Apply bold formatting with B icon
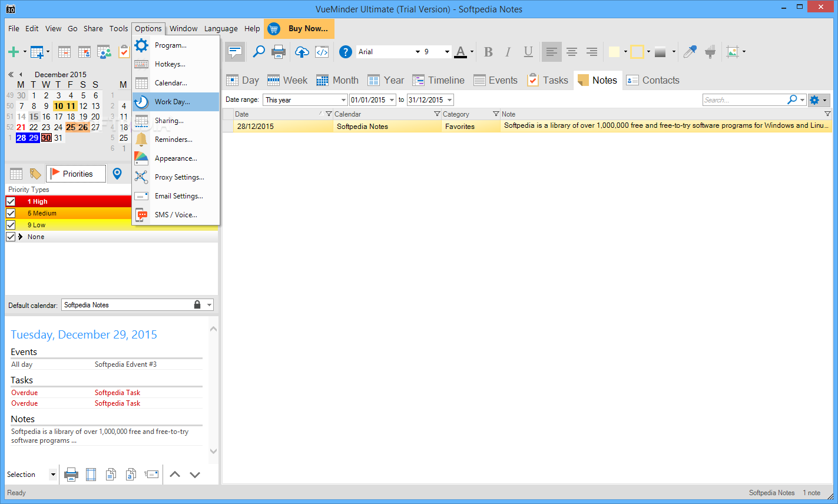Image resolution: width=838 pixels, height=504 pixels. pyautogui.click(x=488, y=52)
